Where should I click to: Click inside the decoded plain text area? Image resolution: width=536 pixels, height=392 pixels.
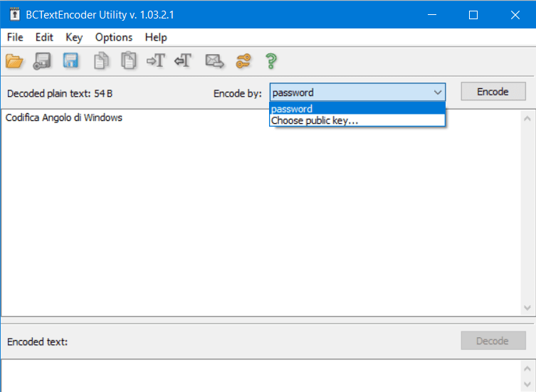click(x=261, y=212)
